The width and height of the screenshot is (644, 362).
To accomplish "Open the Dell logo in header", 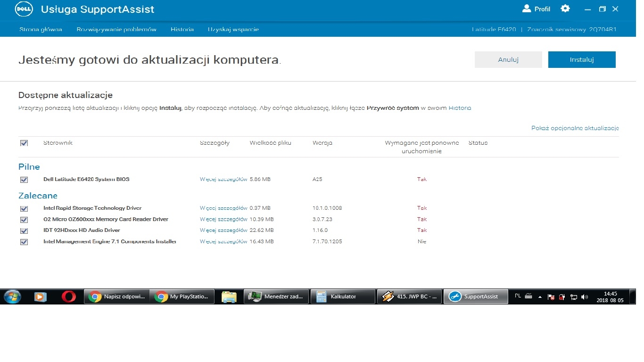I will click(23, 9).
